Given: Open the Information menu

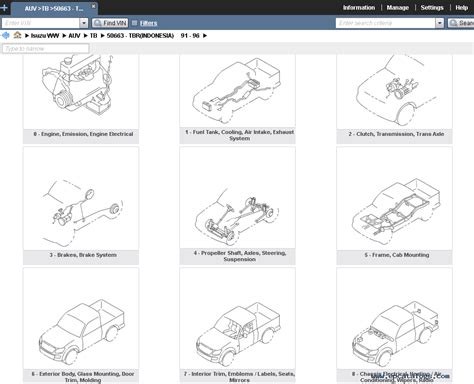Looking at the screenshot, I should point(359,8).
